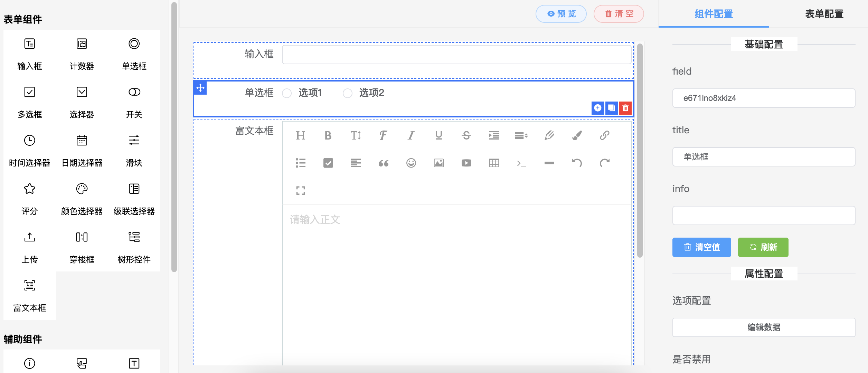This screenshot has height=373, width=868.
Task: Open heading dropdown in editor toolbar
Action: pos(300,135)
